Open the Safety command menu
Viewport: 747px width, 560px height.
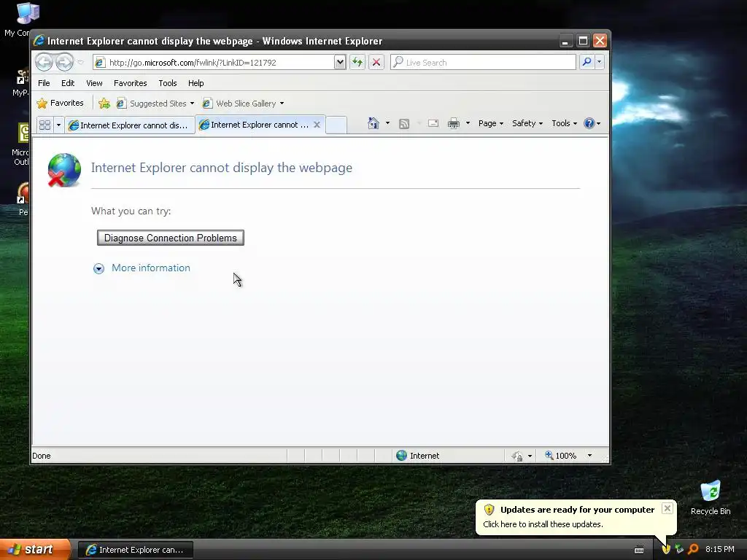point(527,123)
